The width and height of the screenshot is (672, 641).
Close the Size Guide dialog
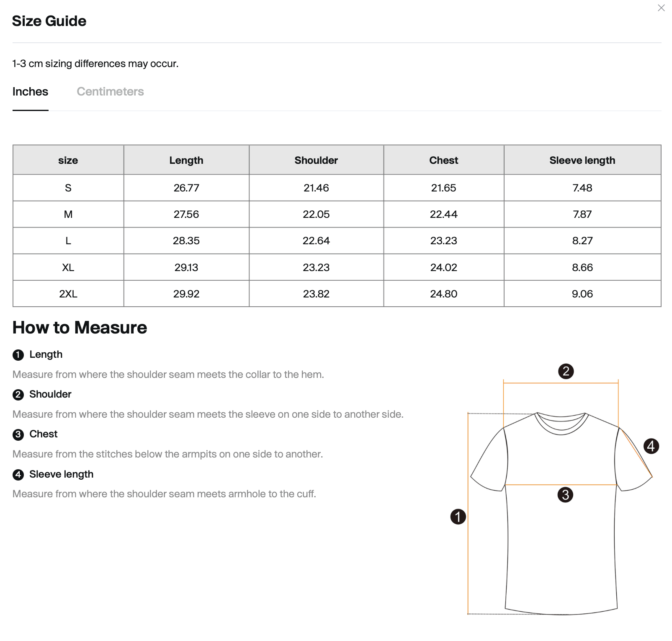click(661, 8)
